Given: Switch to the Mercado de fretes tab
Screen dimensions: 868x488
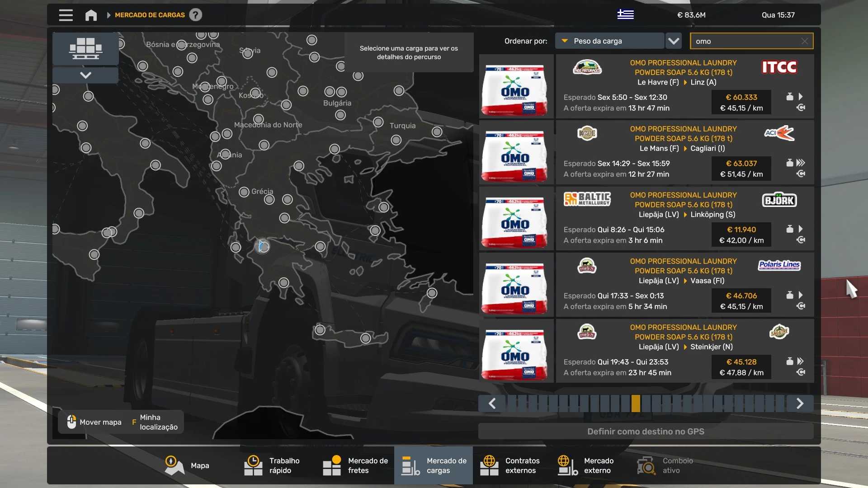Looking at the screenshot, I should click(x=355, y=465).
